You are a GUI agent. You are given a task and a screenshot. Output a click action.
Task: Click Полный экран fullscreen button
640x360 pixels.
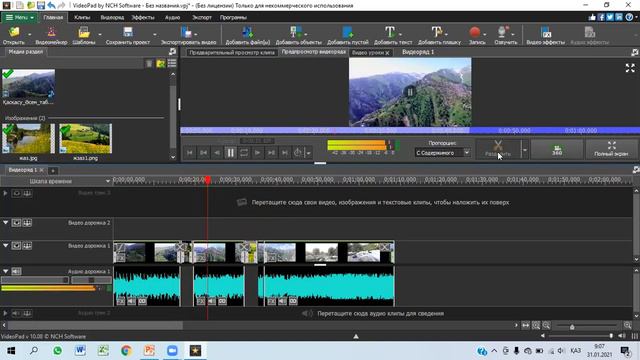611,149
